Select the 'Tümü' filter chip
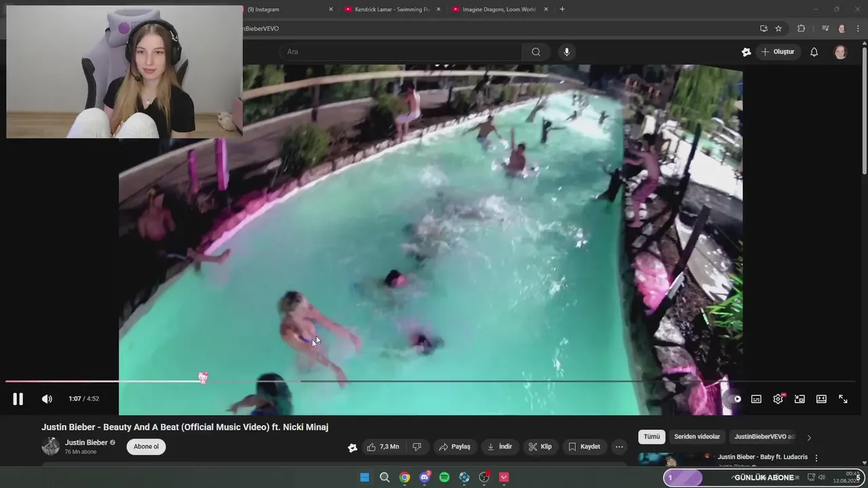This screenshot has width=868, height=488. coord(652,437)
